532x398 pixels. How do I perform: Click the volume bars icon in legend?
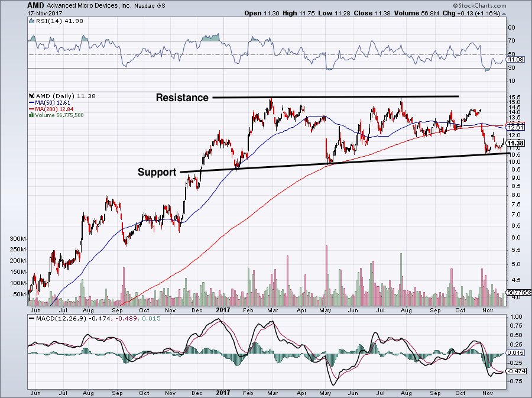32,115
